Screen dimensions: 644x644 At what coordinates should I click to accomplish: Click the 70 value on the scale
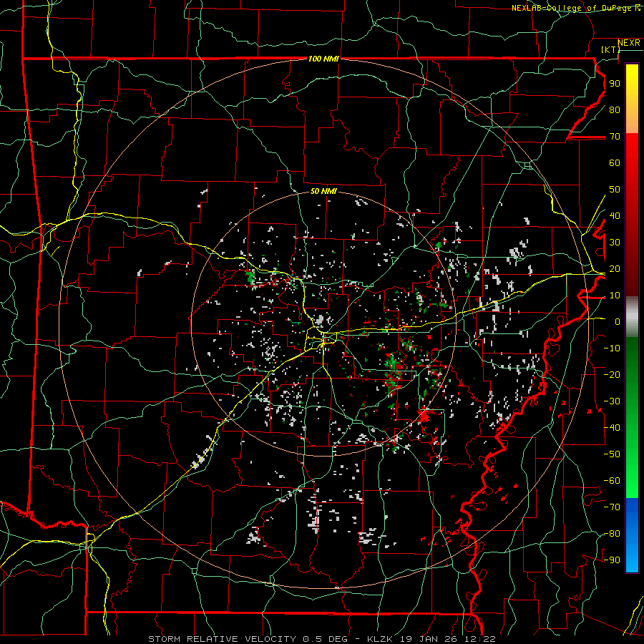(x=615, y=137)
